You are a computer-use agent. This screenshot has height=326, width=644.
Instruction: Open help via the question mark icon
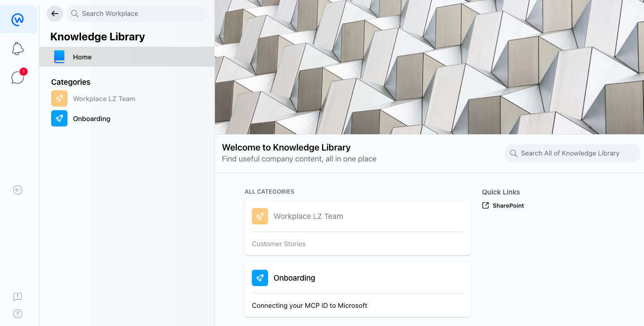click(x=17, y=313)
